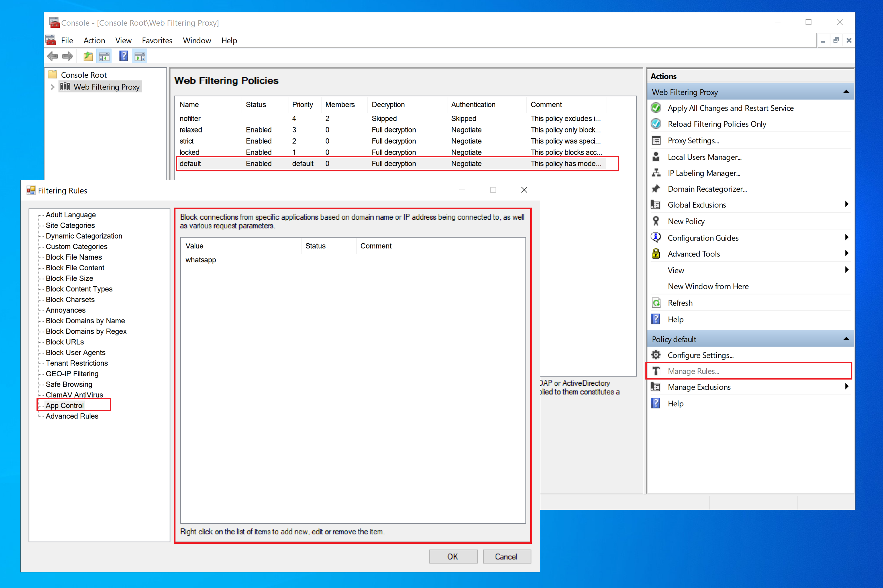Screen dimensions: 883x588
Task: Click New Window from Here action
Action: coord(708,286)
